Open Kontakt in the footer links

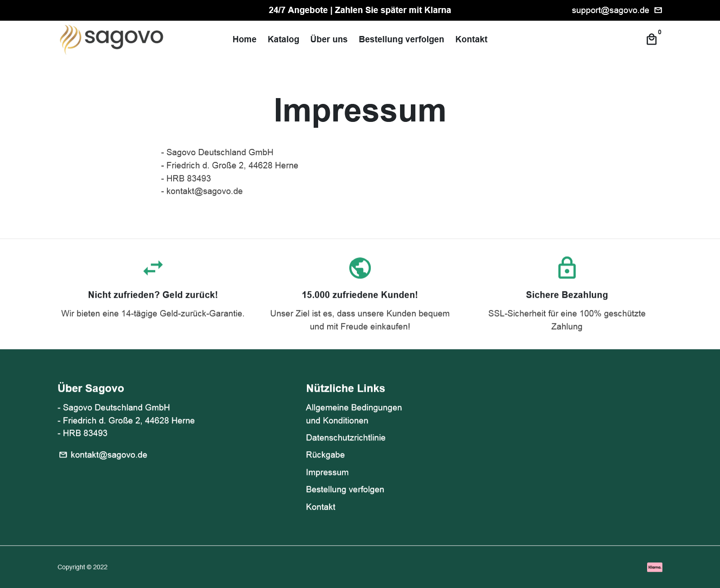(320, 507)
